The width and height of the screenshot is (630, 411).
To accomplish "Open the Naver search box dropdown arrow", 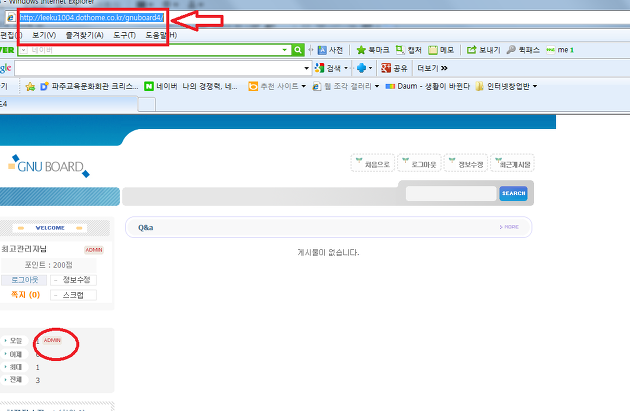I will (285, 50).
